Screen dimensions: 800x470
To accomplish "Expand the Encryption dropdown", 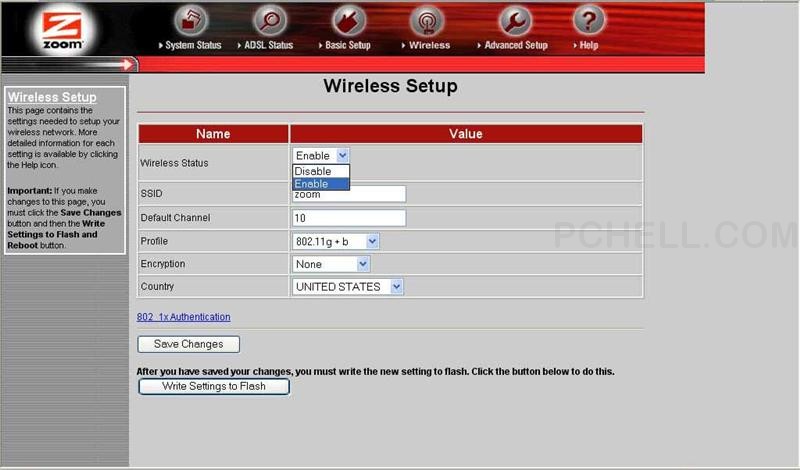I will [x=331, y=264].
